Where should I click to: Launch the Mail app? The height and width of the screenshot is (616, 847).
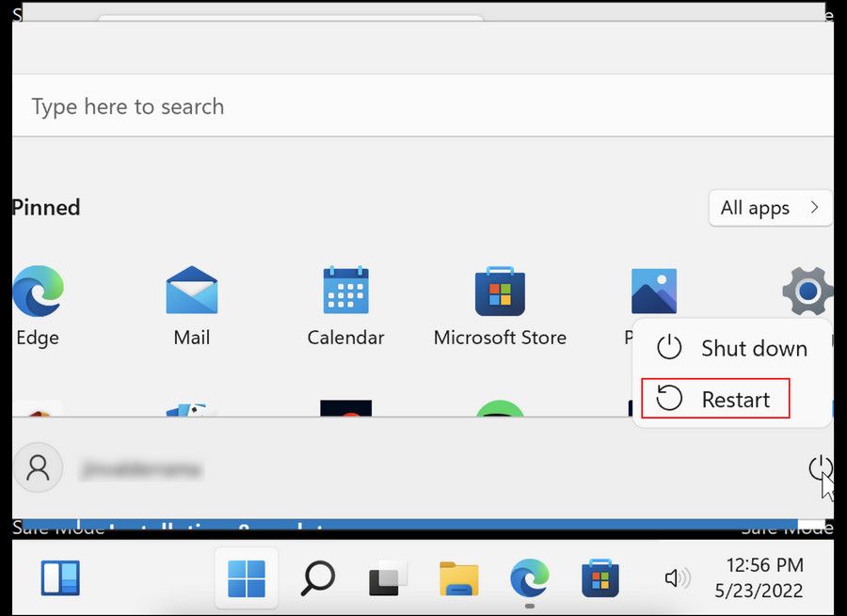pos(191,292)
